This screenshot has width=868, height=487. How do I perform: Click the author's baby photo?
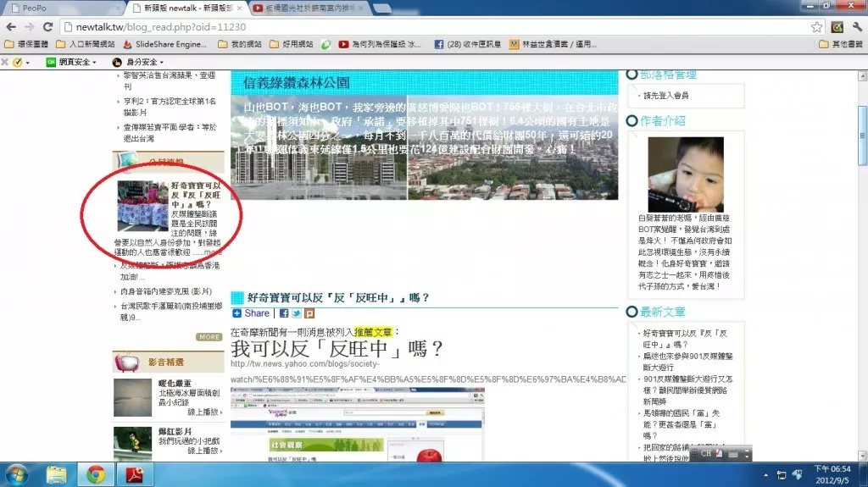pyautogui.click(x=686, y=174)
